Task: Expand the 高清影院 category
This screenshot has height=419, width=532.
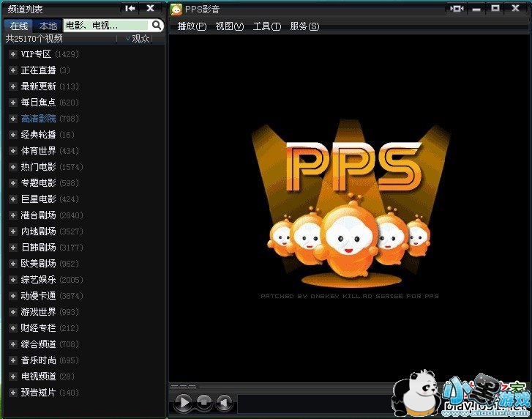Action: click(13, 119)
